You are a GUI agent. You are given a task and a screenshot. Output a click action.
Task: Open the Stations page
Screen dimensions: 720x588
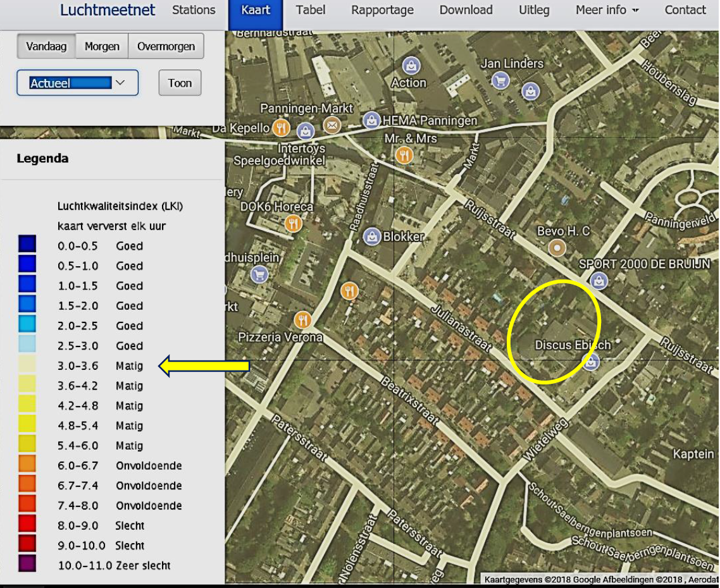pyautogui.click(x=194, y=10)
